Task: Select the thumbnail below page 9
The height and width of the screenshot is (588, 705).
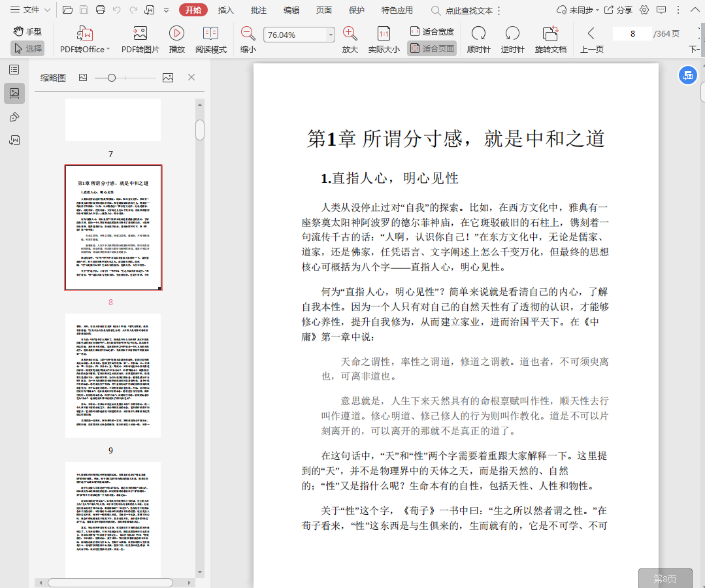Action: pos(113,519)
